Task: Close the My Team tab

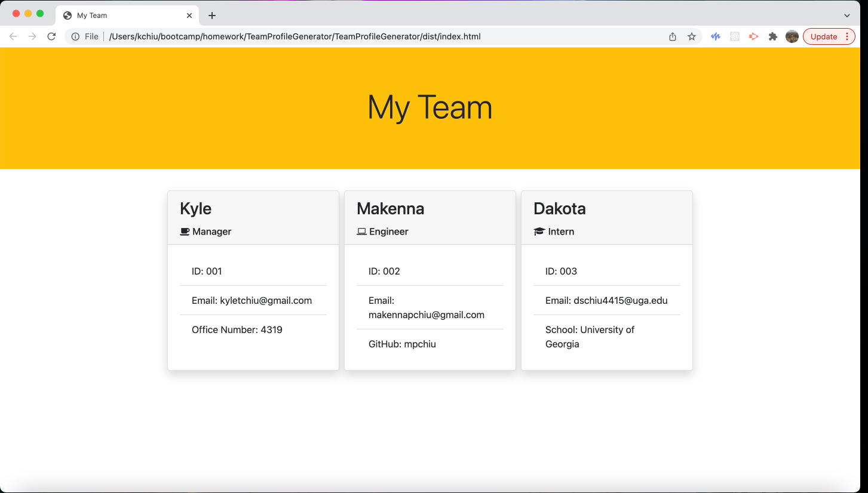Action: pyautogui.click(x=189, y=16)
